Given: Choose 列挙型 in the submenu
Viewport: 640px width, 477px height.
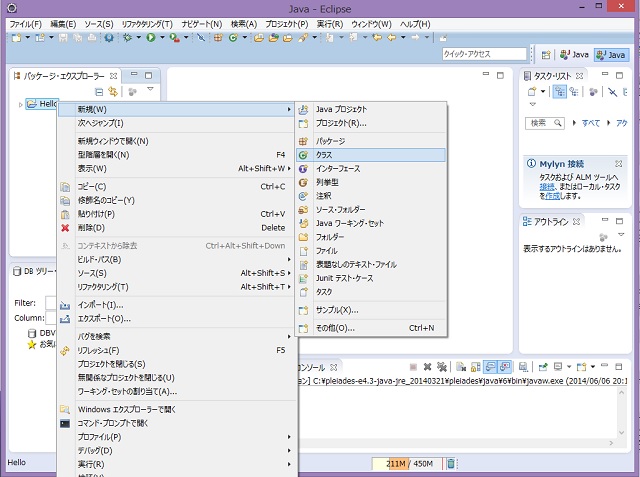Looking at the screenshot, I should [371, 182].
